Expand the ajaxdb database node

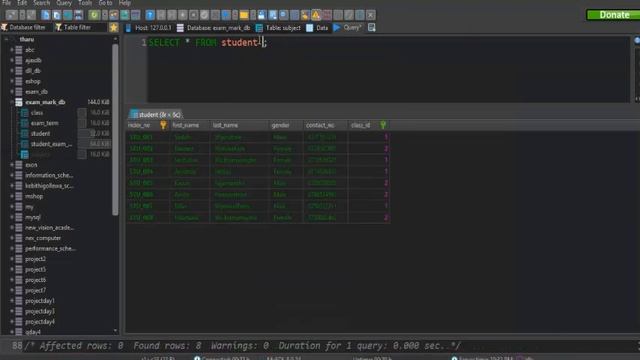point(12,60)
